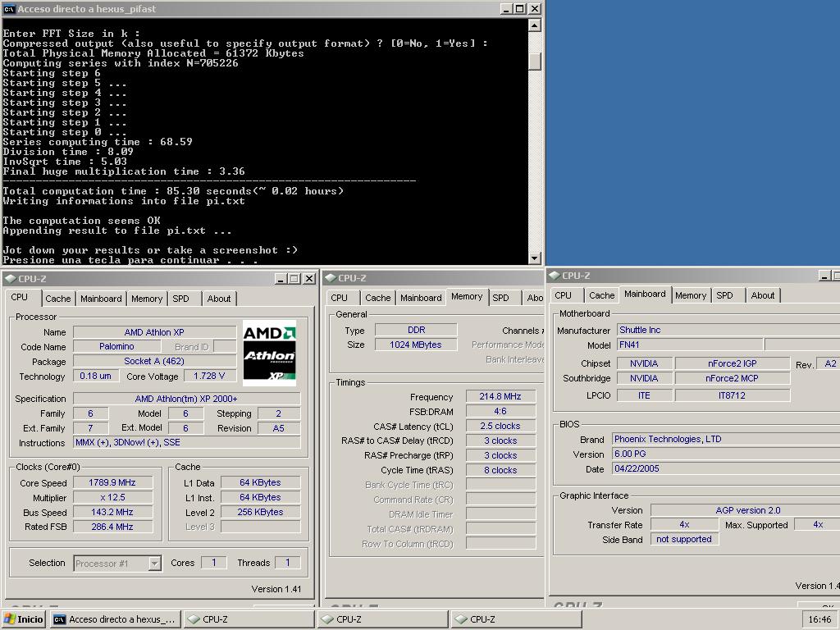Click the 1.728 V core voltage value

(x=209, y=376)
